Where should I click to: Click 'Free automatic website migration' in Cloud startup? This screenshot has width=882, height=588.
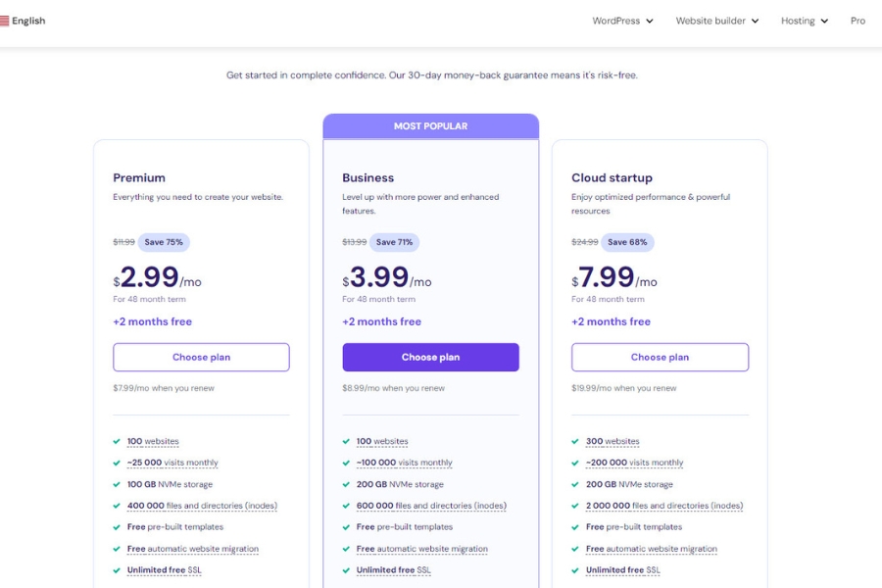[x=652, y=549]
